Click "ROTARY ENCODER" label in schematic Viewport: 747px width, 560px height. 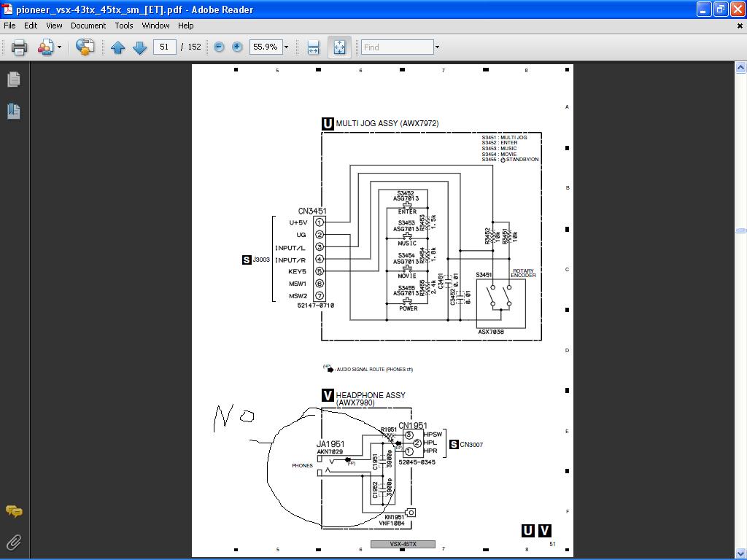click(523, 273)
